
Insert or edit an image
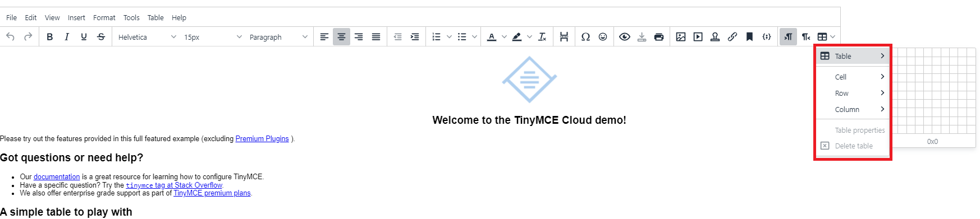(681, 37)
